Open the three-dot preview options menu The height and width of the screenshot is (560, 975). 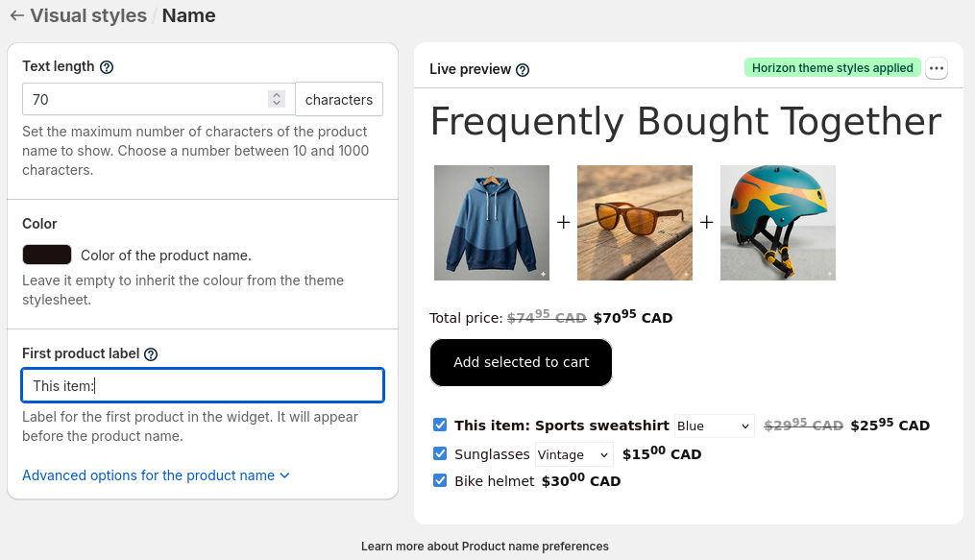pos(937,68)
